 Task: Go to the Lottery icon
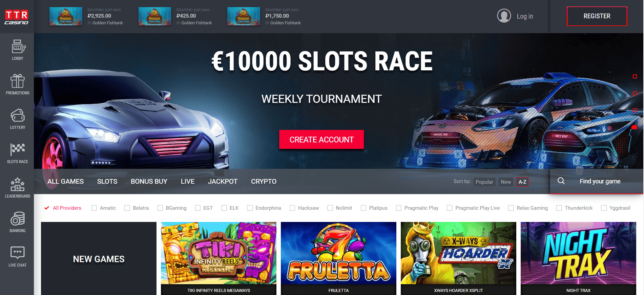[x=18, y=115]
